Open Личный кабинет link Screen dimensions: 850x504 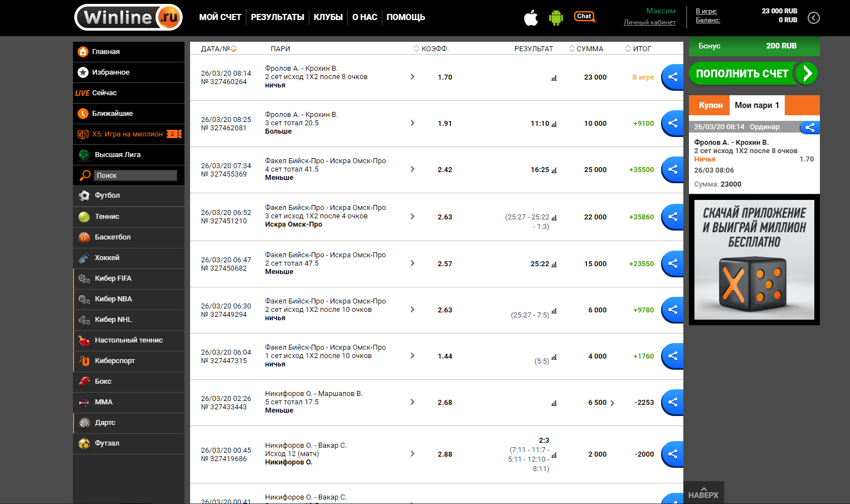(649, 23)
